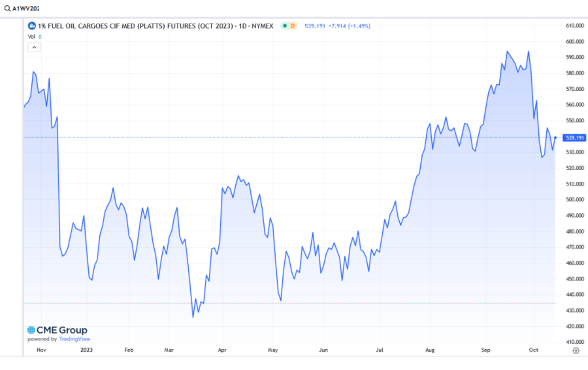
Task: Click the Vol indicator label
Action: 31,37
